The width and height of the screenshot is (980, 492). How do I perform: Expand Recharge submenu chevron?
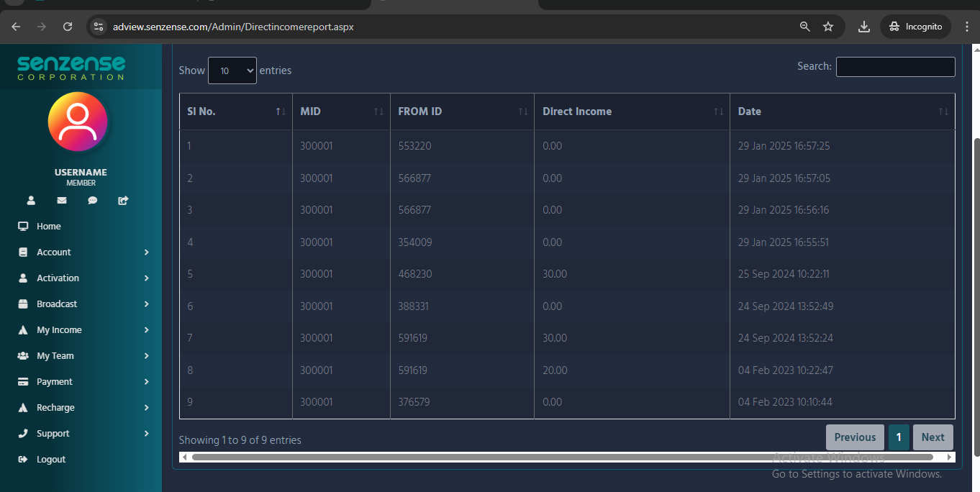coord(146,407)
